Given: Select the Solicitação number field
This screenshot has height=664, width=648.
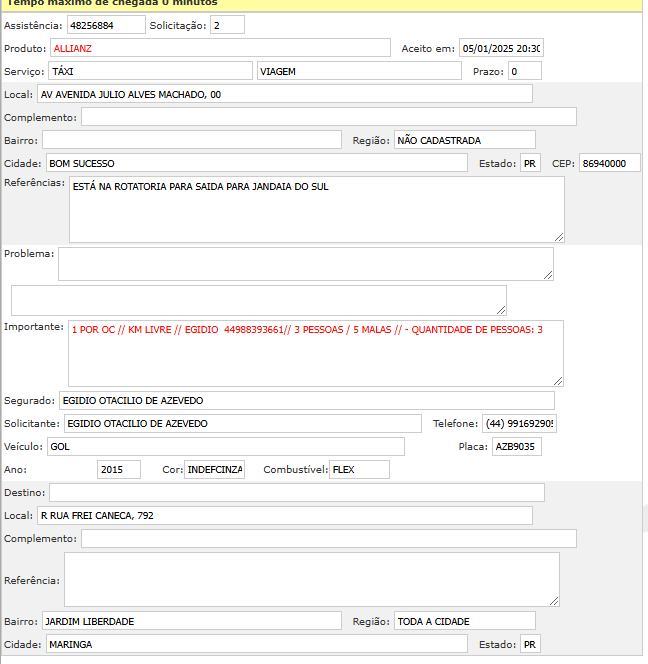Looking at the screenshot, I should click(227, 24).
